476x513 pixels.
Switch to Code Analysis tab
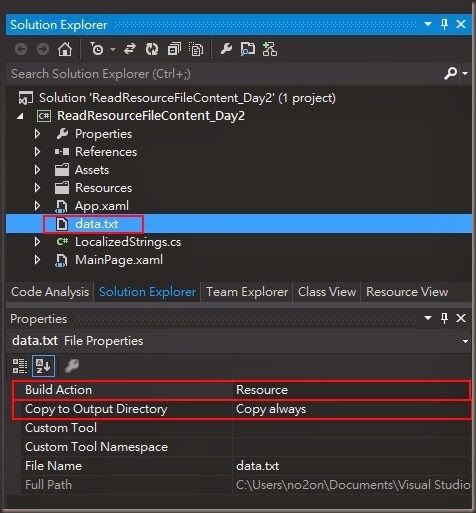click(x=50, y=292)
